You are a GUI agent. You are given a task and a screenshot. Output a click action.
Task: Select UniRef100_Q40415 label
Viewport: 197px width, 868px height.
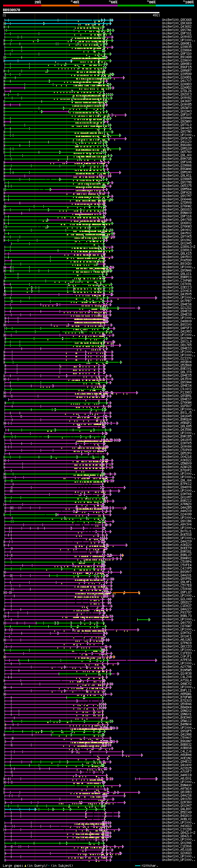pos(177,128)
